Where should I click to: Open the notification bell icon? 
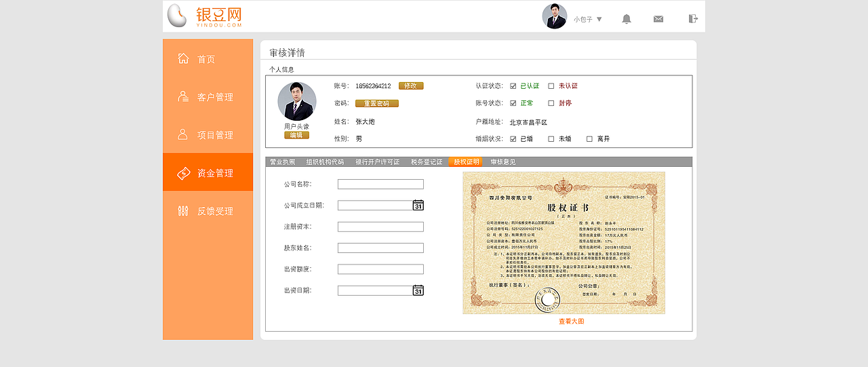tap(627, 19)
